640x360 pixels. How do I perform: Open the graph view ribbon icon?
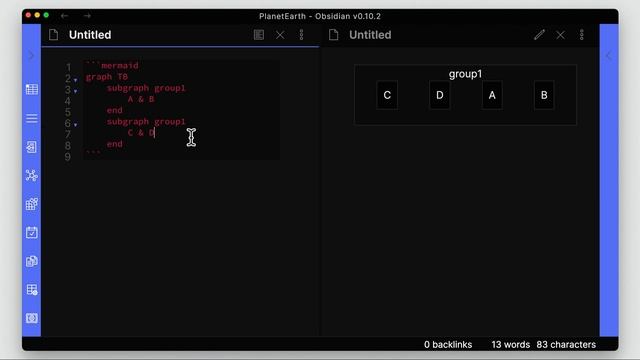click(32, 176)
